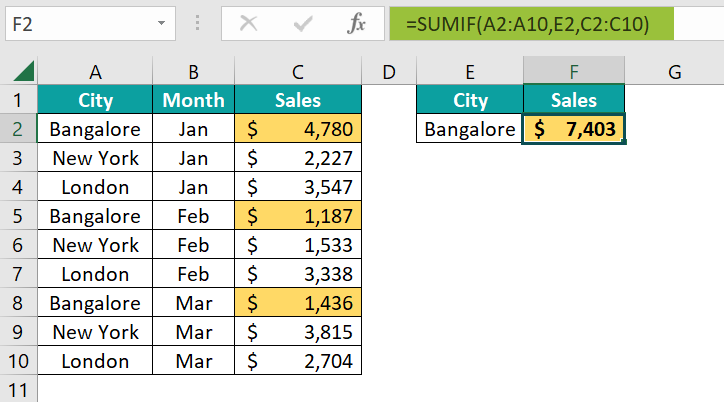The image size is (724, 402).
Task: Select column F header
Action: (x=574, y=72)
